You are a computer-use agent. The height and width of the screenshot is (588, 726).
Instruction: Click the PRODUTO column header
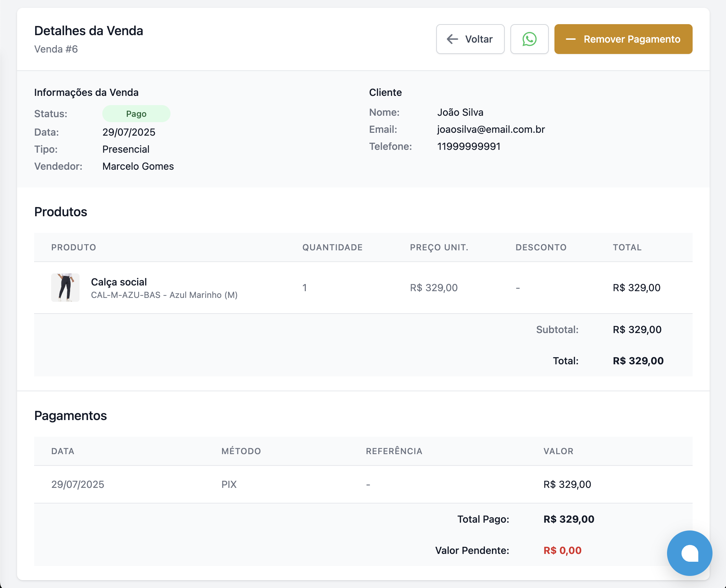74,247
